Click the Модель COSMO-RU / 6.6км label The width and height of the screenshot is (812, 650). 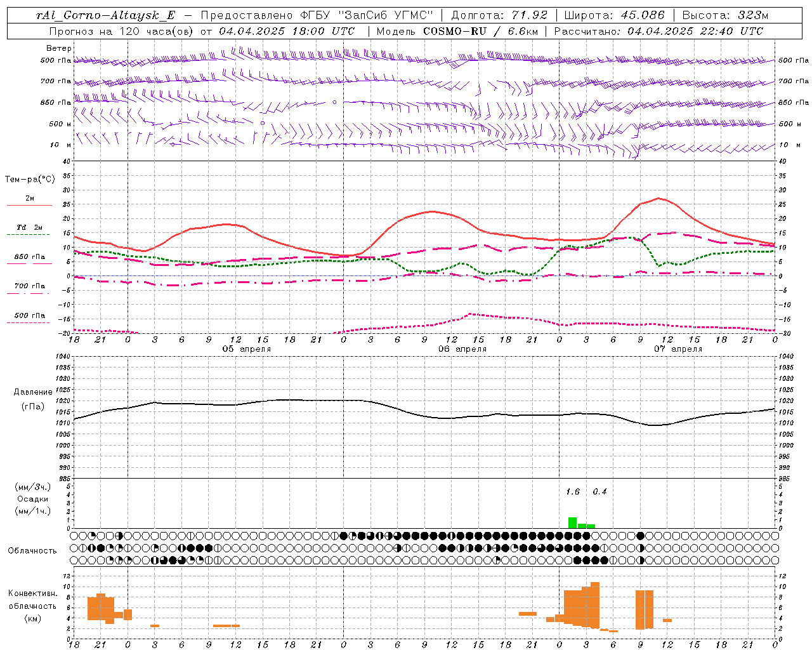[x=457, y=30]
